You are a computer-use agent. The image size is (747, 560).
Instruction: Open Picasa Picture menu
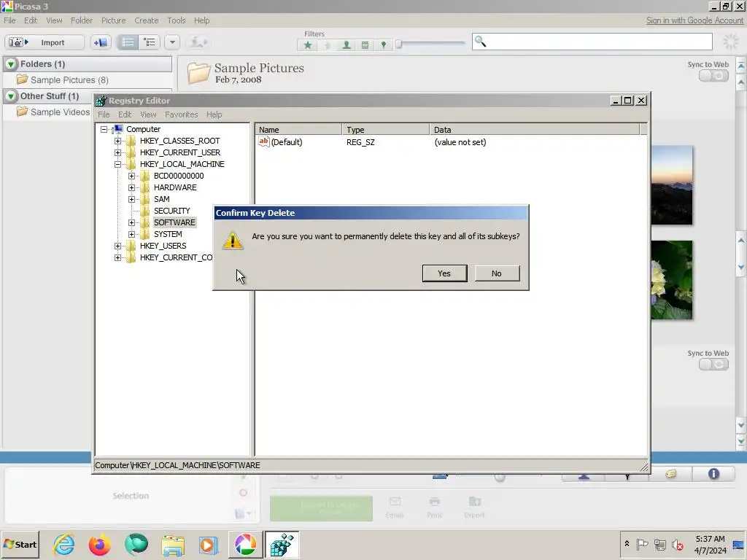(113, 20)
